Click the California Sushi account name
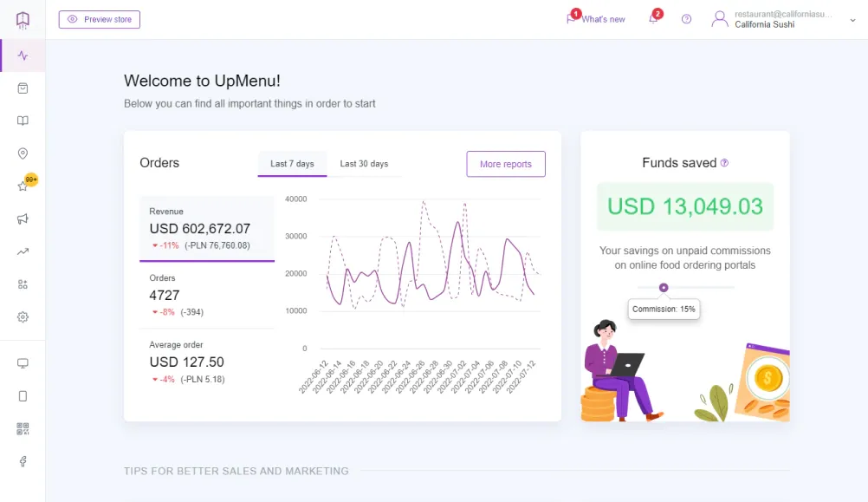This screenshot has height=502, width=868. 765,24
